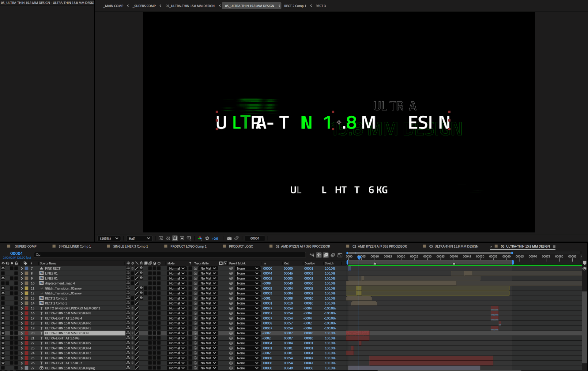Screen dimensions: 588x371
Task: Expand layer 13 RECT 2 Comp 1 properties
Action: point(22,298)
